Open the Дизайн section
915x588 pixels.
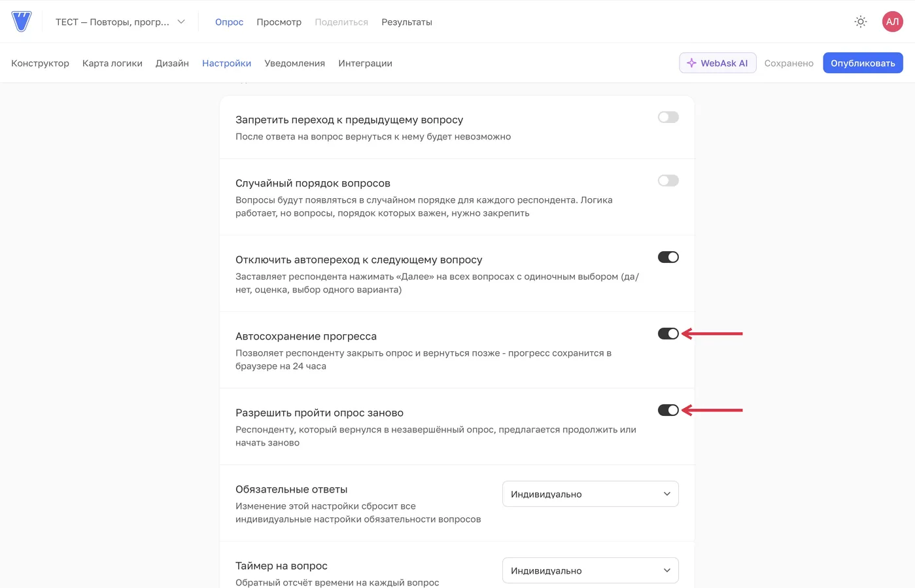tap(172, 63)
